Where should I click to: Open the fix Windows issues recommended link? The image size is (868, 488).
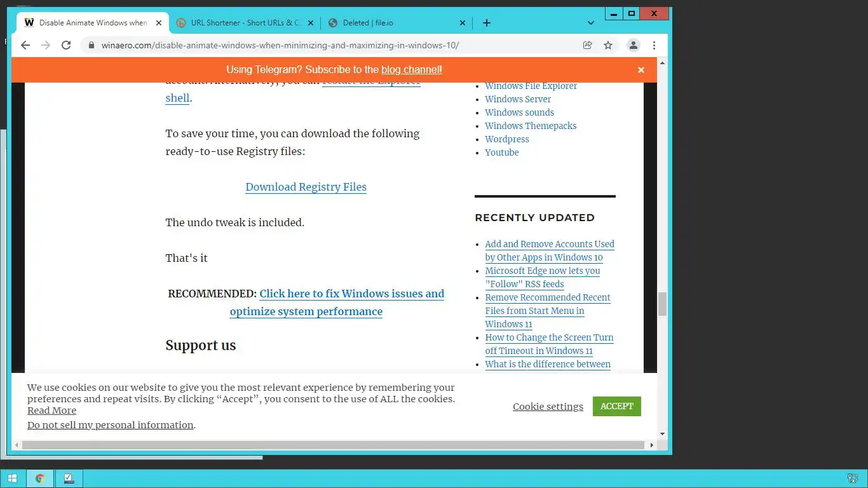[x=337, y=302]
